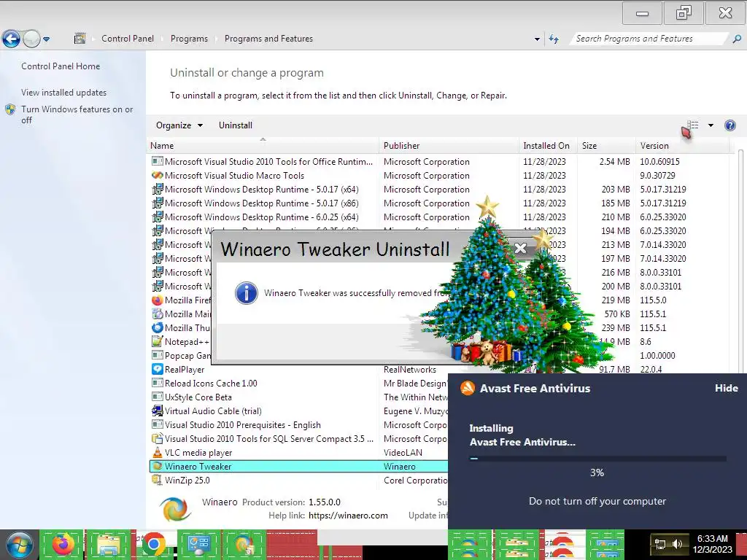This screenshot has height=560, width=747.
Task: Select Notepad++ row icon
Action: click(x=158, y=342)
